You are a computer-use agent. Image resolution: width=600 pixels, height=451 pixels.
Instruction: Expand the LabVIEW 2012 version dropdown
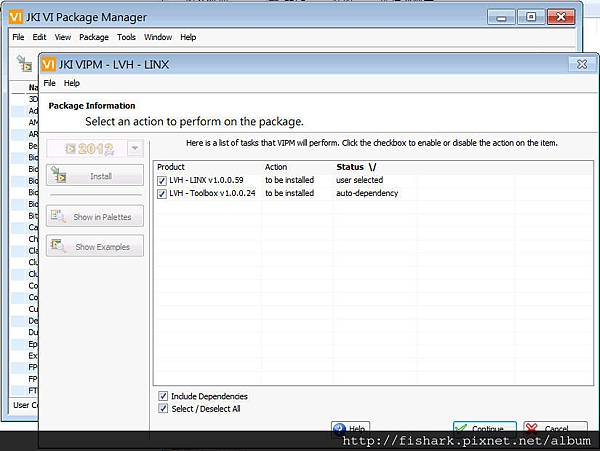click(x=135, y=148)
